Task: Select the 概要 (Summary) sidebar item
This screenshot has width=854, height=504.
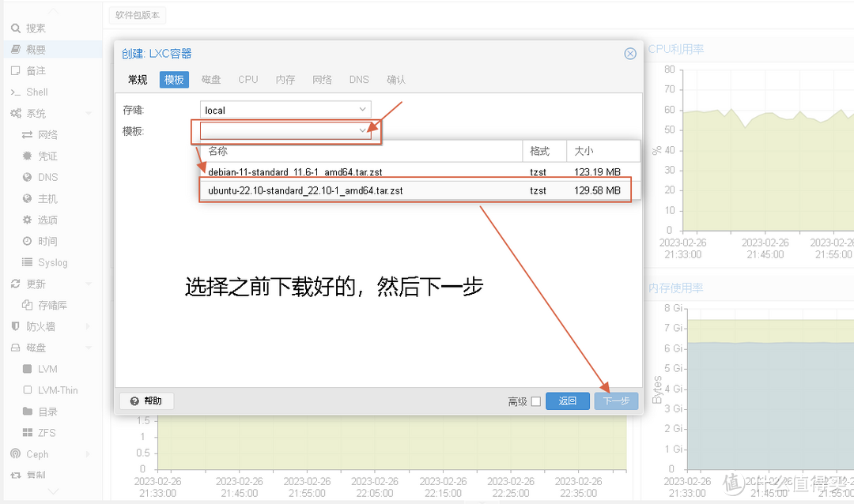Action: pyautogui.click(x=35, y=49)
